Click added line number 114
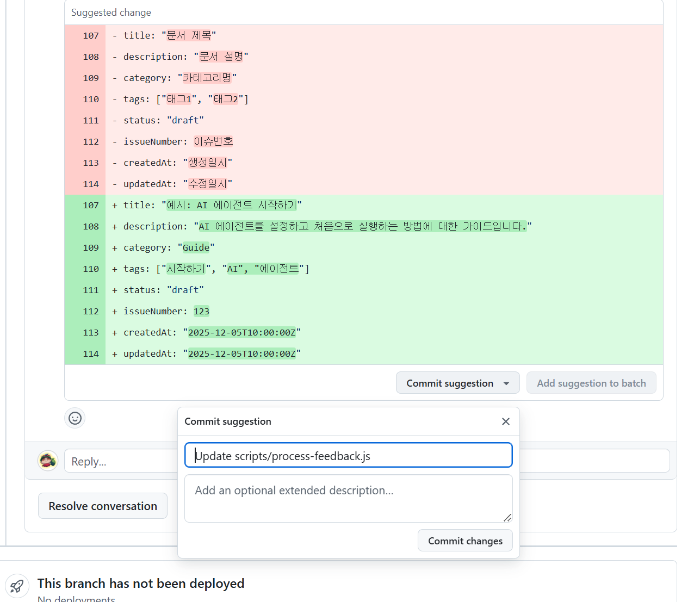Image resolution: width=700 pixels, height=602 pixels. (90, 354)
